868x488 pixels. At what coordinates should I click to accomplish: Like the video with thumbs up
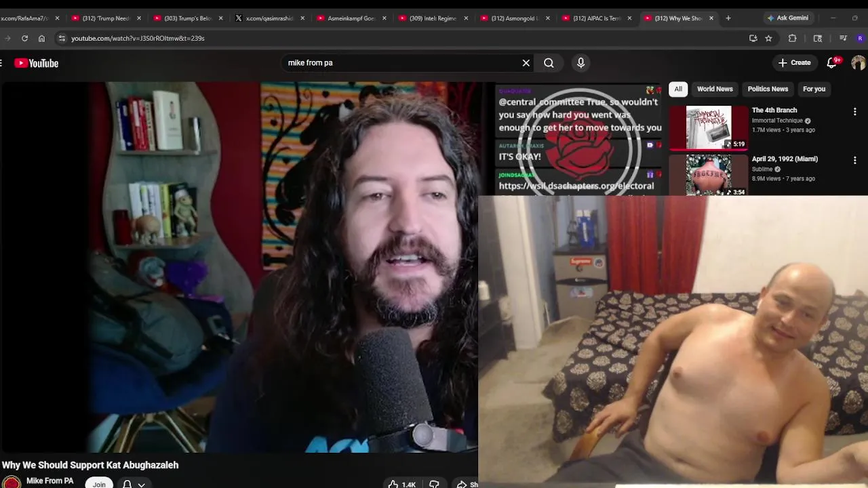pos(393,485)
